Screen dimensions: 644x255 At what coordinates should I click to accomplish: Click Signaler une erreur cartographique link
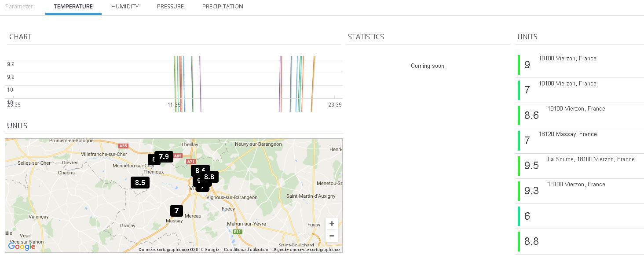click(x=306, y=250)
